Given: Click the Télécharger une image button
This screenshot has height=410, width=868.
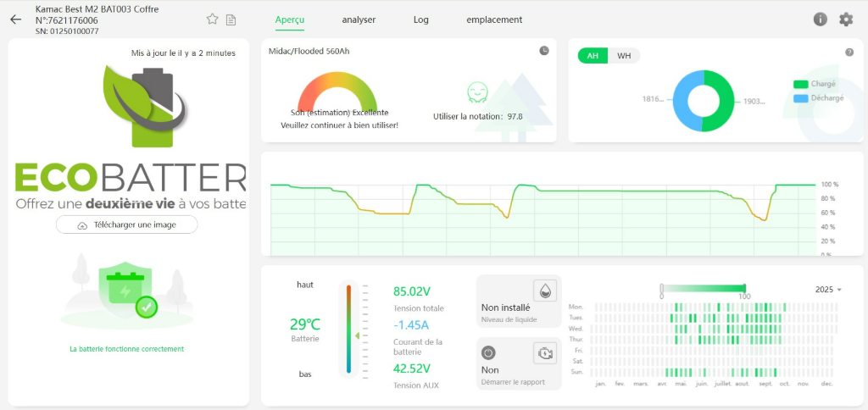Looking at the screenshot, I should click(127, 224).
